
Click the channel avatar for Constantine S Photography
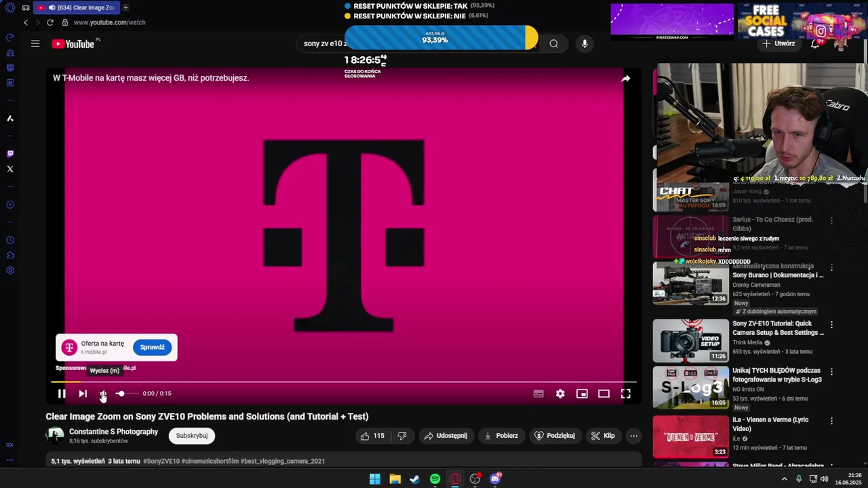(55, 436)
